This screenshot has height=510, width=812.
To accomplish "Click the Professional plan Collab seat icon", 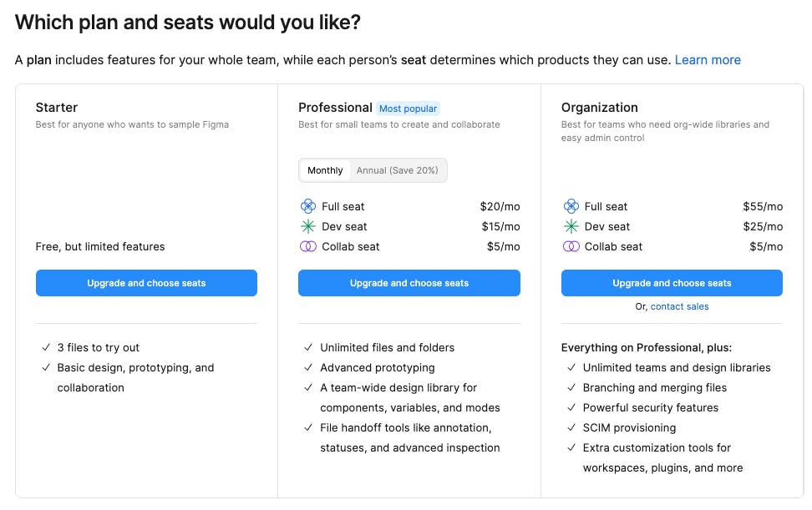I will 307,246.
